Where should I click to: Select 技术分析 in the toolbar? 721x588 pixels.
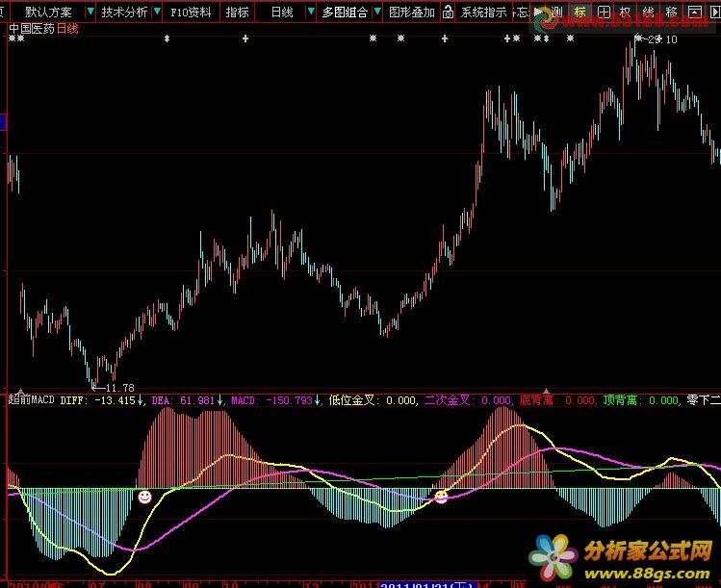124,12
